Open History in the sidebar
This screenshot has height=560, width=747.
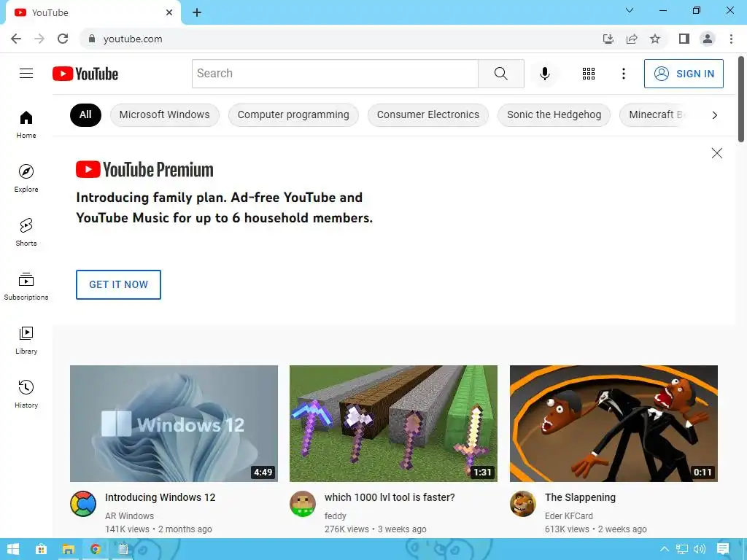(x=26, y=394)
